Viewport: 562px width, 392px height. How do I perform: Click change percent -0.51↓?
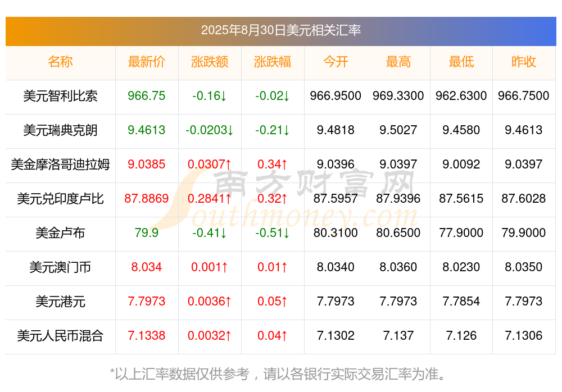[273, 233]
